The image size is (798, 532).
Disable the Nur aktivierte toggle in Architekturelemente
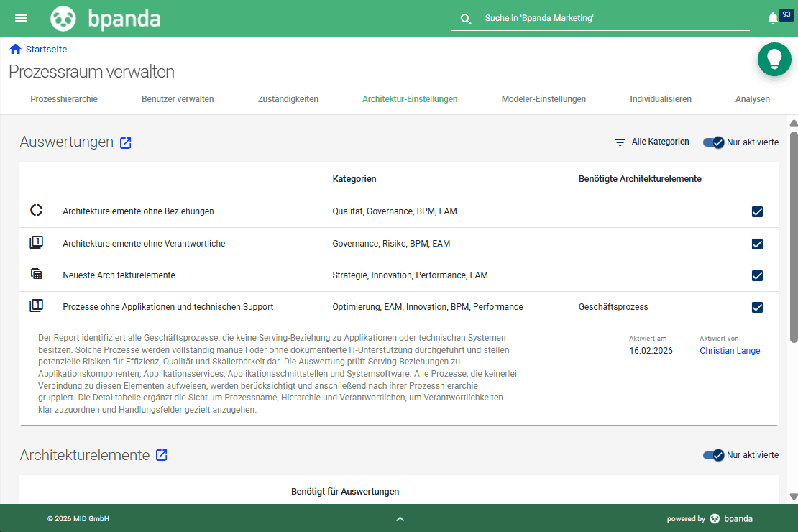click(713, 455)
